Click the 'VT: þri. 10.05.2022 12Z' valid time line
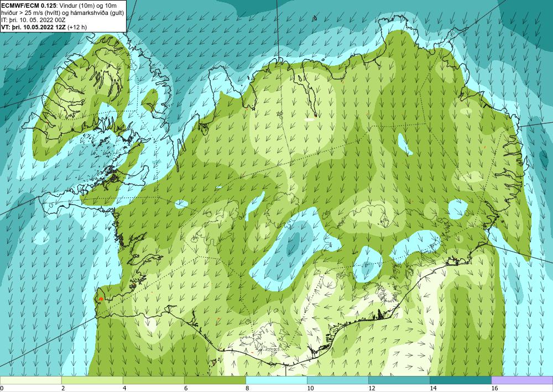This screenshot has height=392, width=553. coord(33,27)
